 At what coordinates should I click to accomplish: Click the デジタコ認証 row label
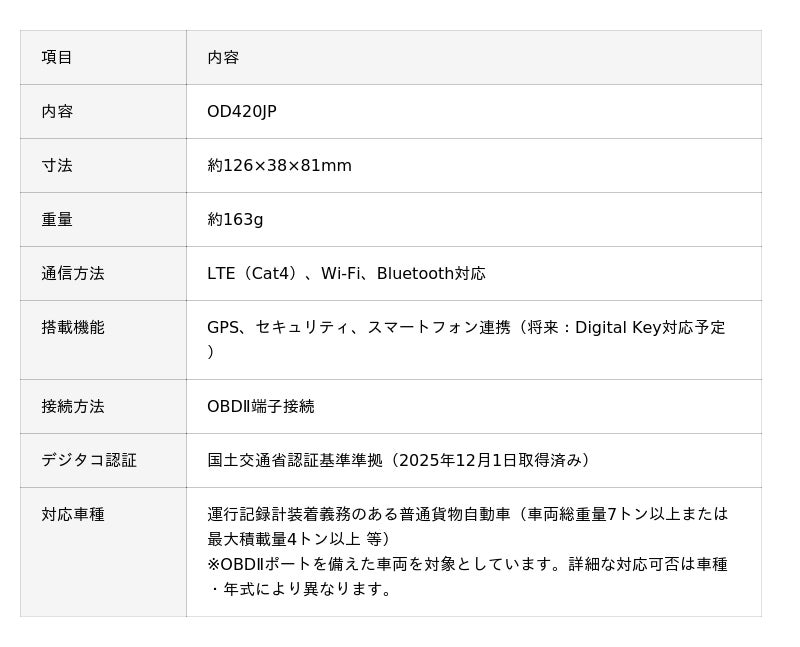point(88,461)
